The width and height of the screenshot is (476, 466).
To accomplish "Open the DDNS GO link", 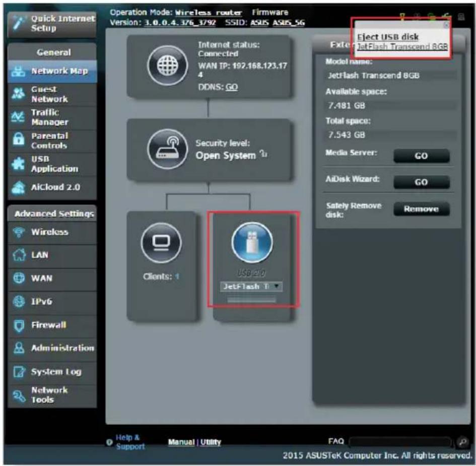I will (232, 87).
